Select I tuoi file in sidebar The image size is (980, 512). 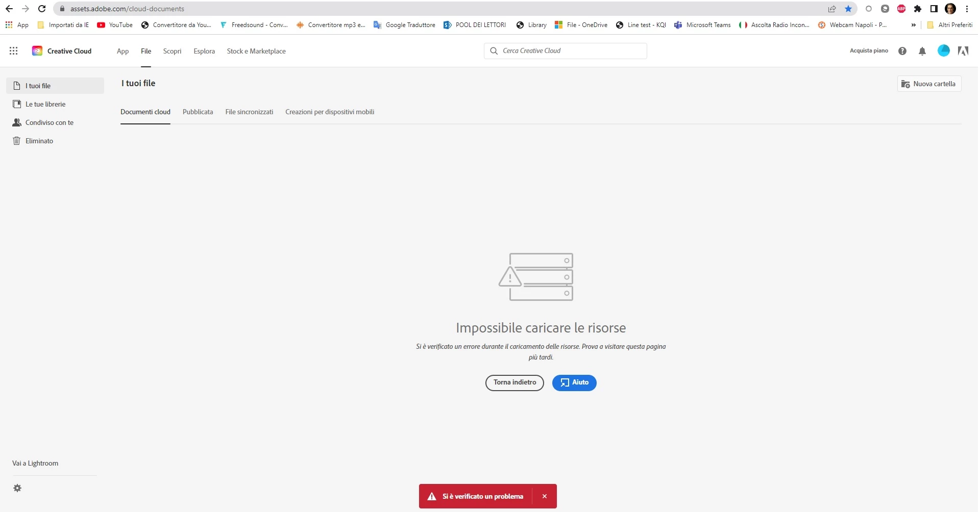(x=55, y=86)
